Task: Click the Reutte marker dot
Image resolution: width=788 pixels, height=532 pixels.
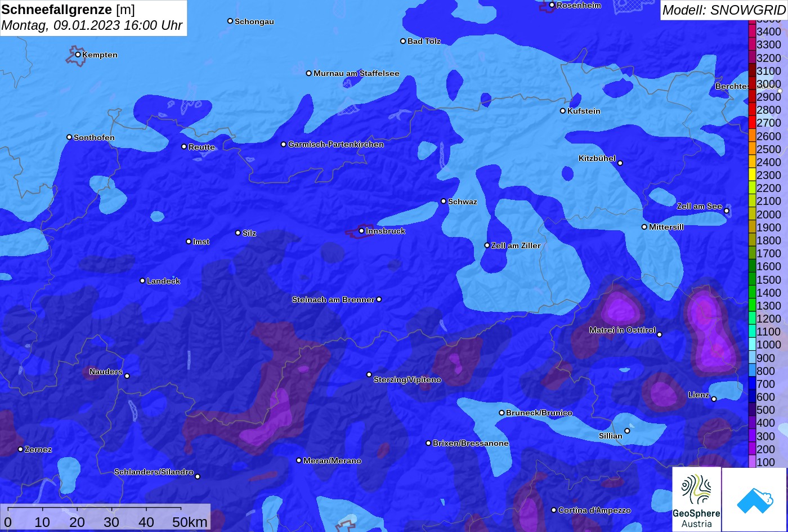Action: tap(184, 146)
